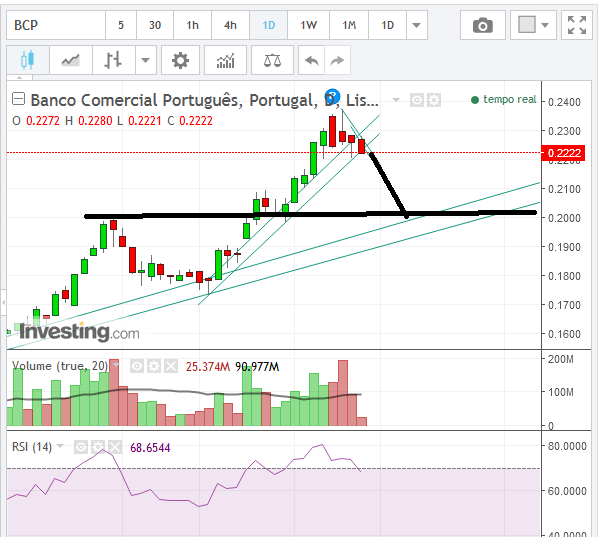Click the volume average 90.977M

[257, 367]
